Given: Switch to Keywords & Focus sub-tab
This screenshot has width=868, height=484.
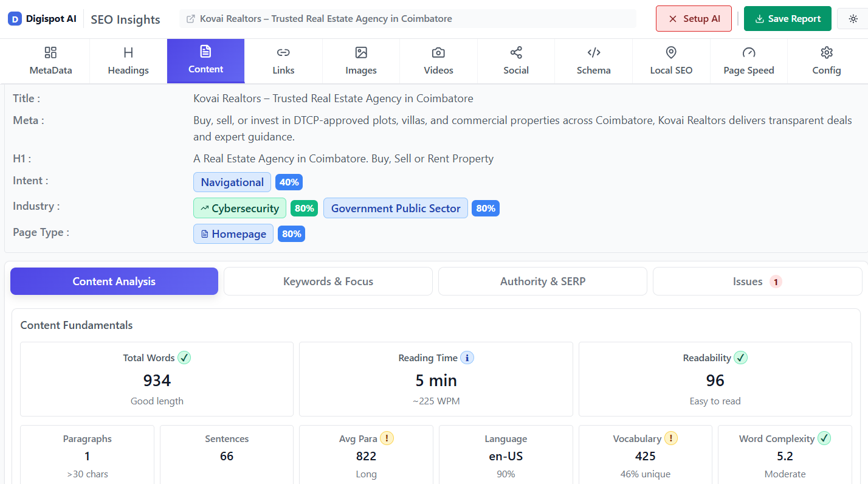Looking at the screenshot, I should point(328,282).
